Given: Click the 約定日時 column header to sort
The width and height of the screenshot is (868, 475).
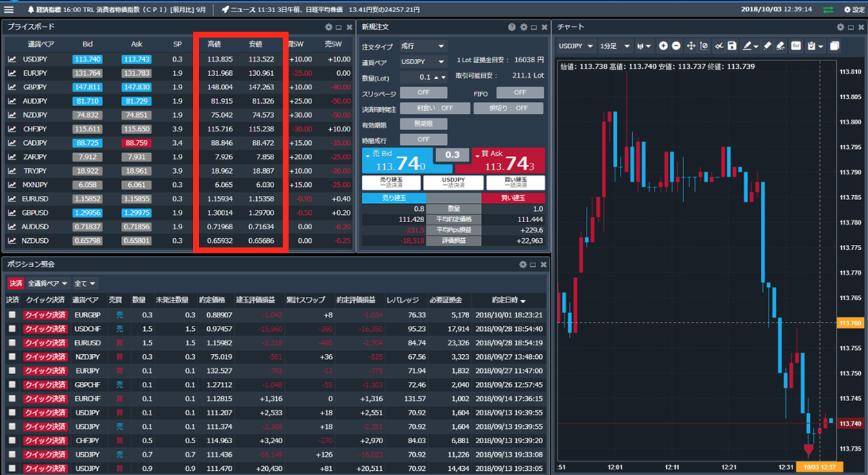Looking at the screenshot, I should click(509, 300).
